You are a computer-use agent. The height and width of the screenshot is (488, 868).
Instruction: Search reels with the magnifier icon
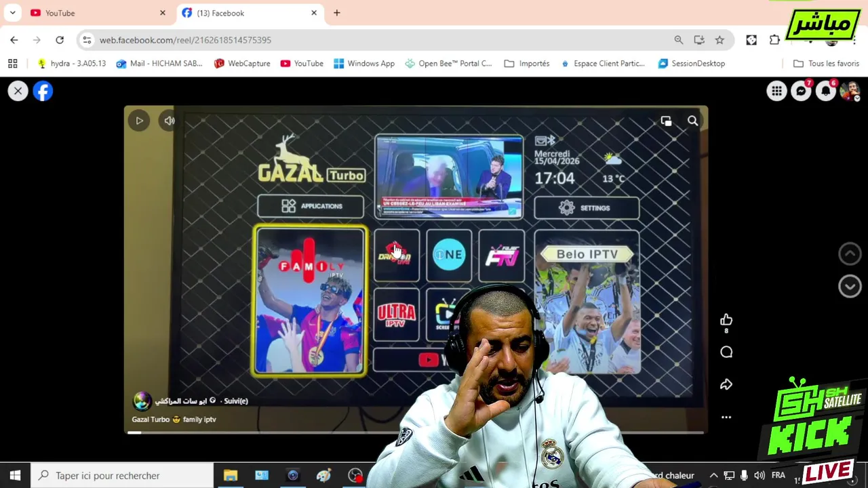(x=692, y=121)
